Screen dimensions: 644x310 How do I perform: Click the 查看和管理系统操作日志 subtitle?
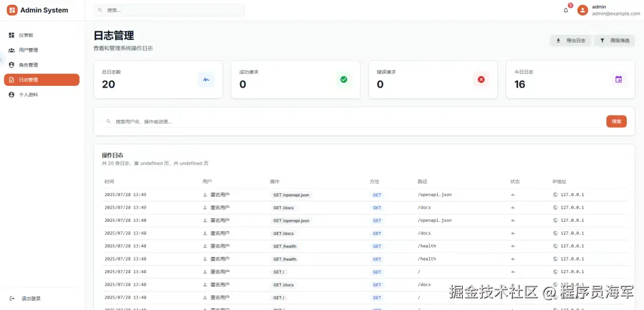pyautogui.click(x=123, y=48)
